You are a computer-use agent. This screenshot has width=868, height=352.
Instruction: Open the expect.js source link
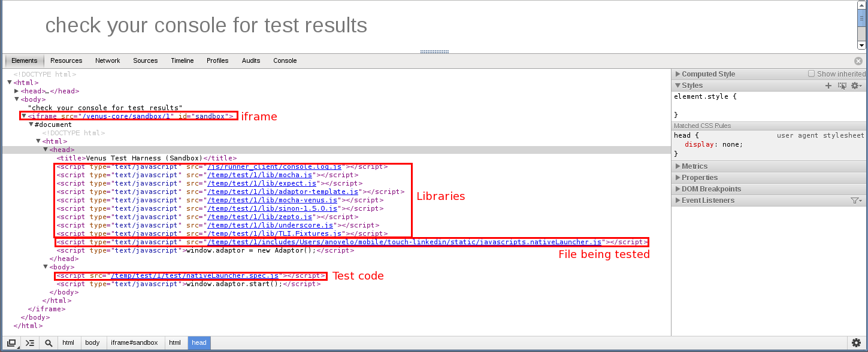pos(263,183)
